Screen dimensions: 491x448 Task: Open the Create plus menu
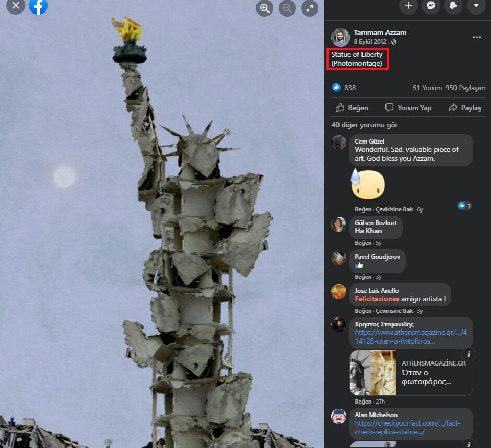(x=408, y=6)
